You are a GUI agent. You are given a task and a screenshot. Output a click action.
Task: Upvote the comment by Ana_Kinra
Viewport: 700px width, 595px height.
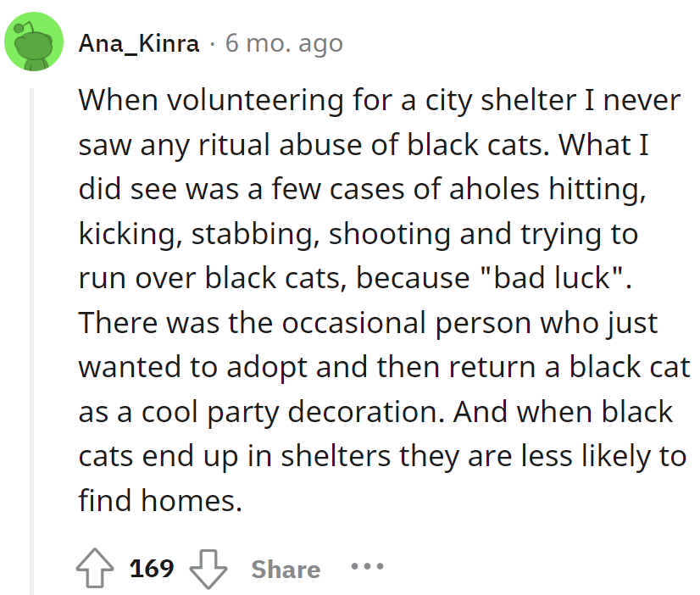94,568
